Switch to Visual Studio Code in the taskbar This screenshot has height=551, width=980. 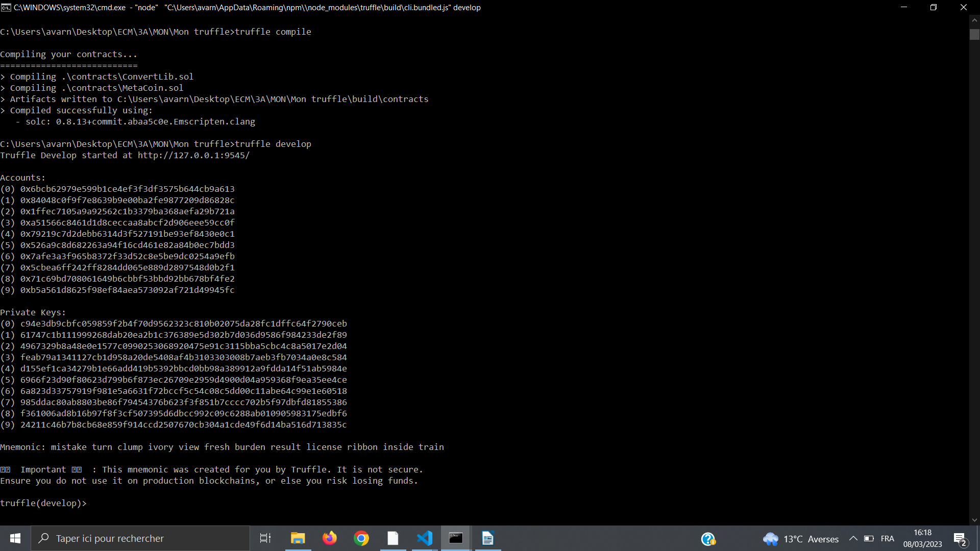425,538
